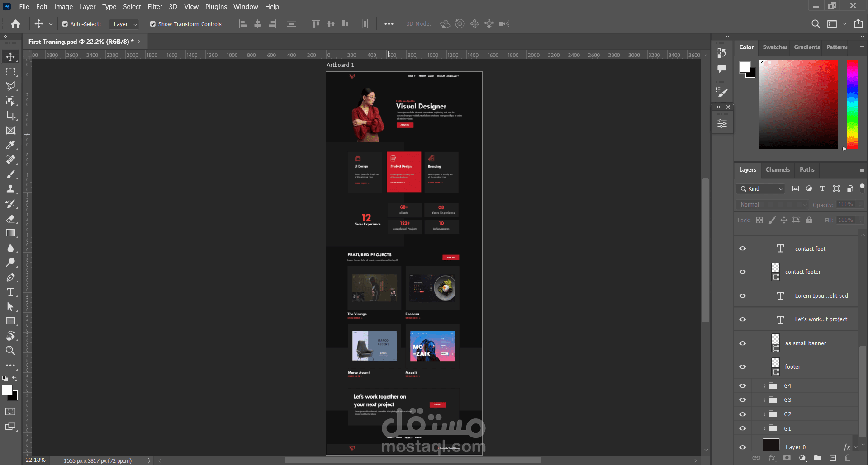Open the Opacity value dropdown

point(860,205)
